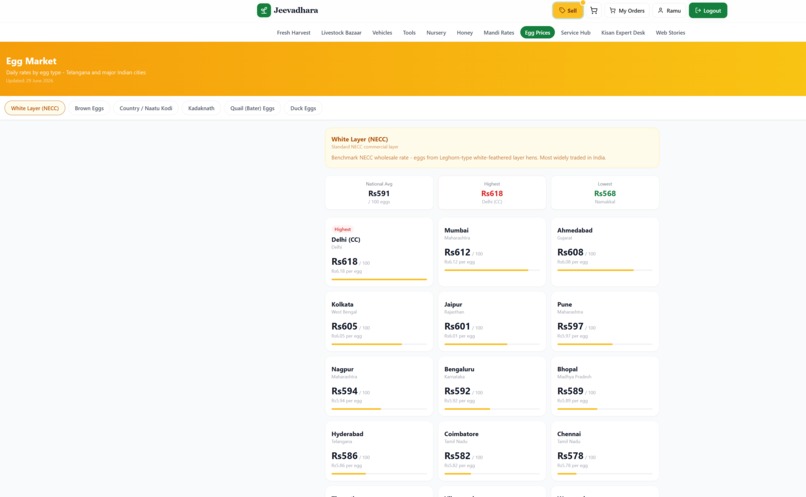Click the Bengaluru price card
Image resolution: width=806 pixels, height=497 pixels.
pos(492,386)
